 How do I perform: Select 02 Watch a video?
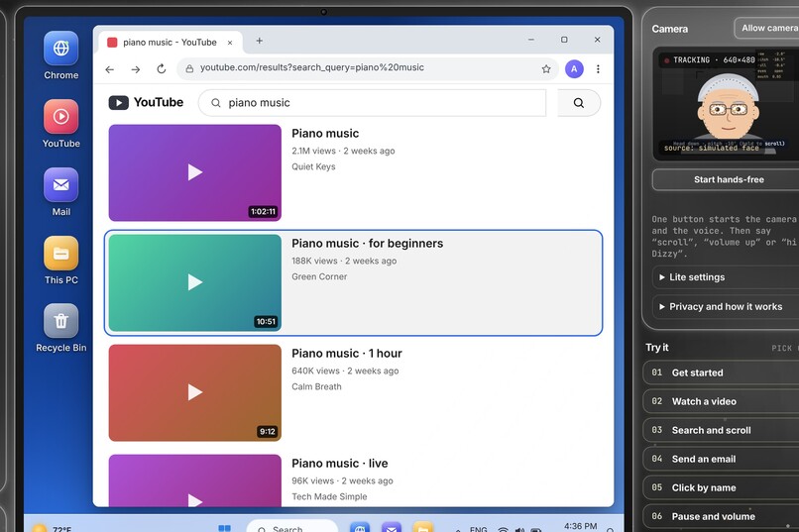tap(721, 401)
